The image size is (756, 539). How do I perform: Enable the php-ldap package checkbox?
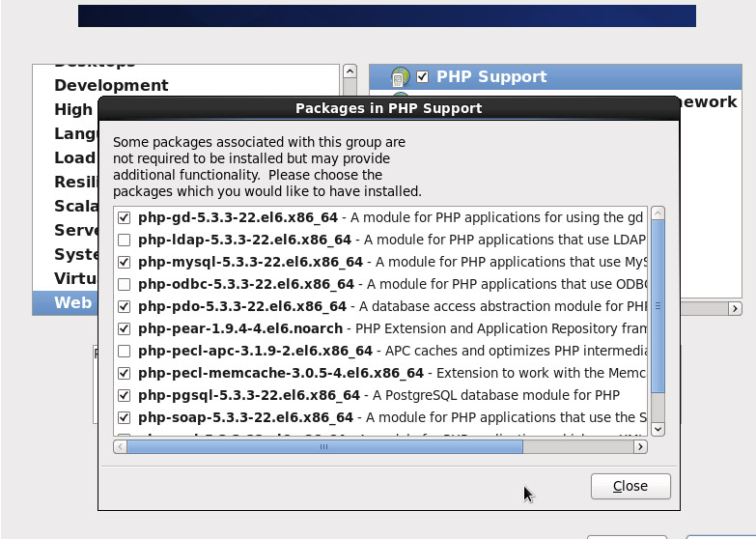pos(124,240)
